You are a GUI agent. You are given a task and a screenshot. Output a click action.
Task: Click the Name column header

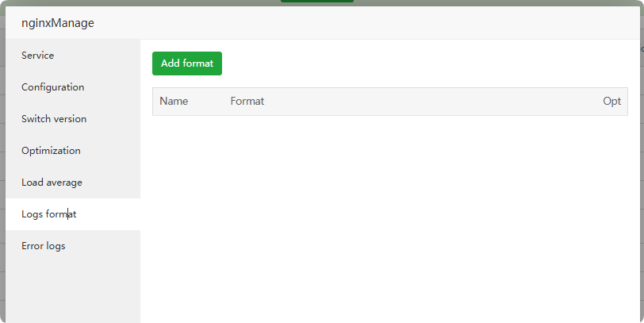pyautogui.click(x=174, y=101)
